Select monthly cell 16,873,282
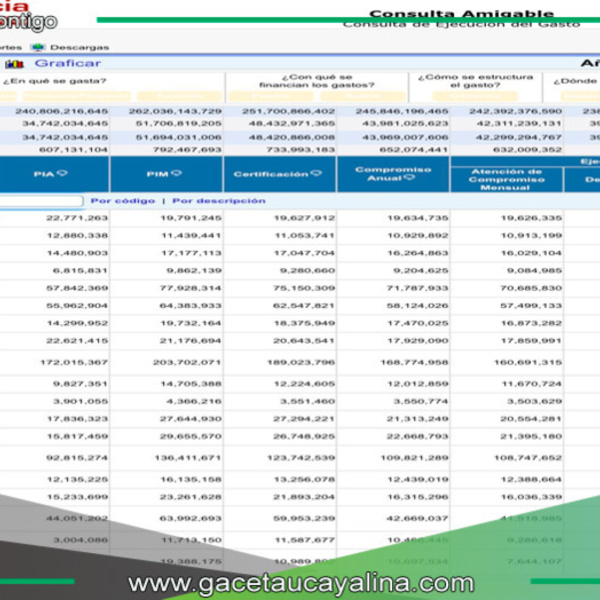Viewport: 600px width, 600px height. click(532, 323)
